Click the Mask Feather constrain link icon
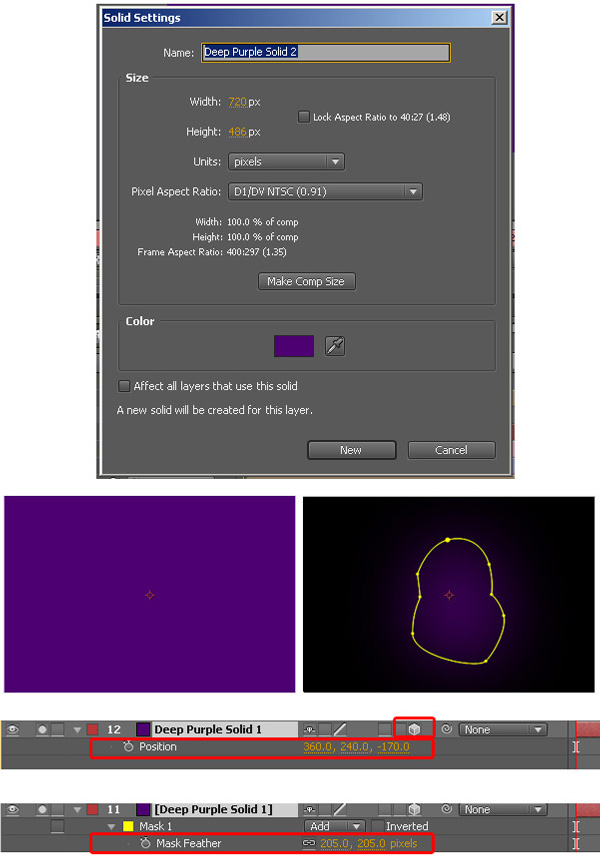Screen dimensions: 600x866 (309, 843)
